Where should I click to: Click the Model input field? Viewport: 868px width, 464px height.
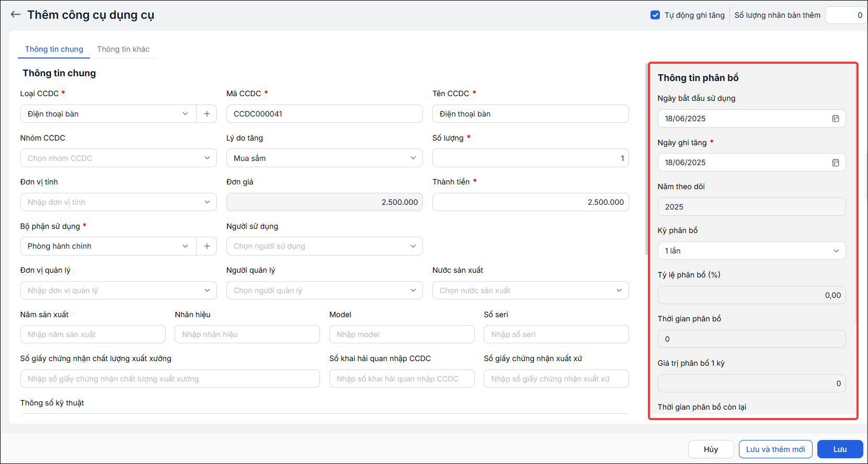(402, 334)
